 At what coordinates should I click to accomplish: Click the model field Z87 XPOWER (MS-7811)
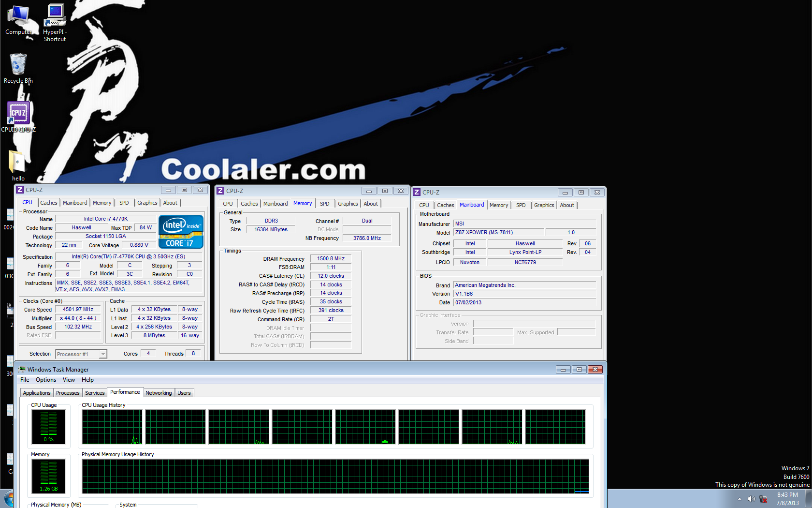(499, 233)
